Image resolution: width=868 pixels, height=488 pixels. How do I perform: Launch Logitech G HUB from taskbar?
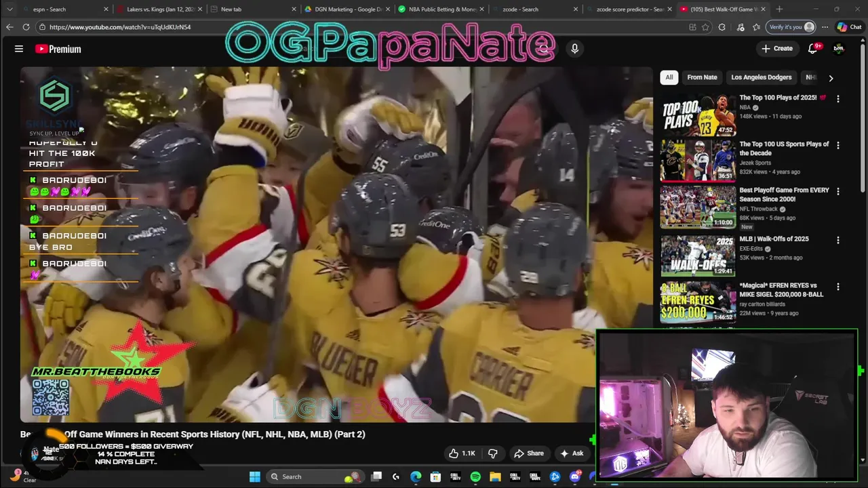tap(396, 476)
